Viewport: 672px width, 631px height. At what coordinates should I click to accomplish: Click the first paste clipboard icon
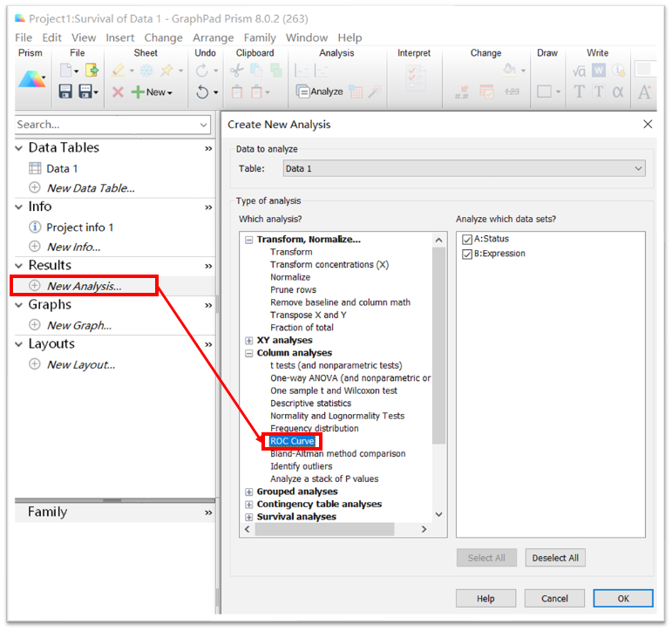[237, 92]
